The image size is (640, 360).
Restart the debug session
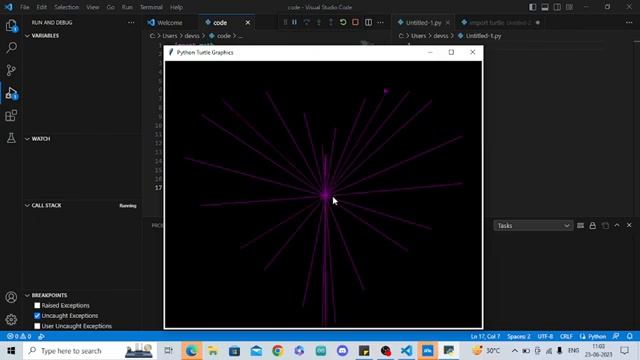(x=343, y=22)
